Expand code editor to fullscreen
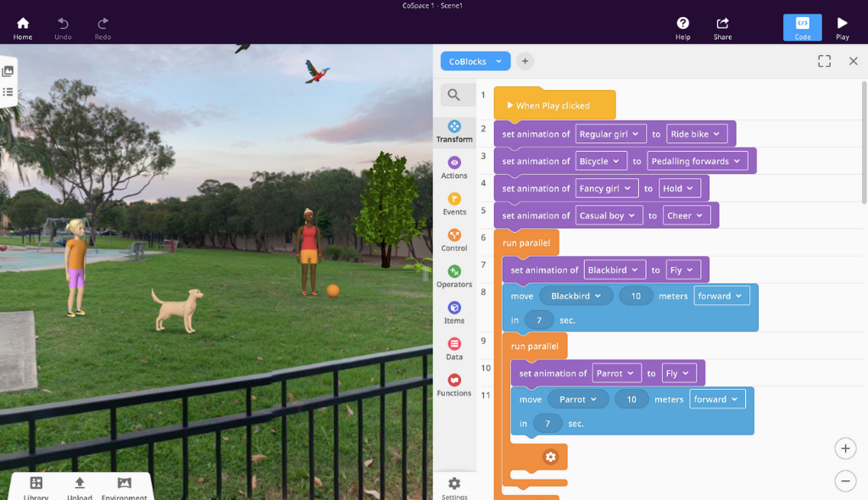 pyautogui.click(x=824, y=61)
